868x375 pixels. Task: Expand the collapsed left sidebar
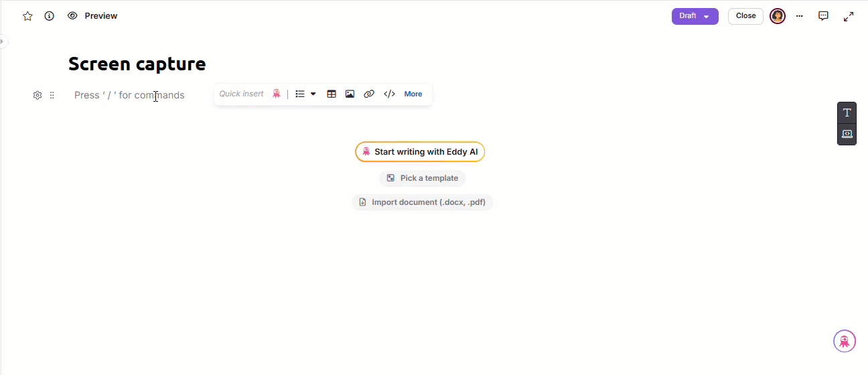(3, 42)
